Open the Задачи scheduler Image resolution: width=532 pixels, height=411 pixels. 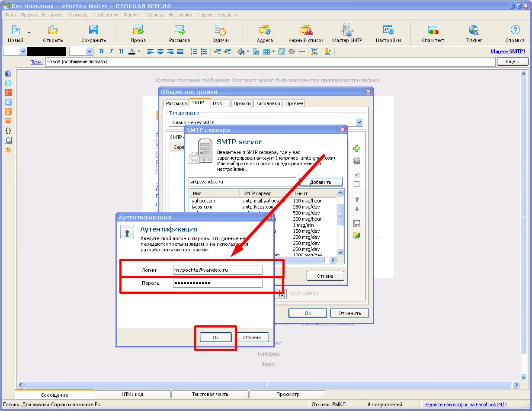[221, 34]
